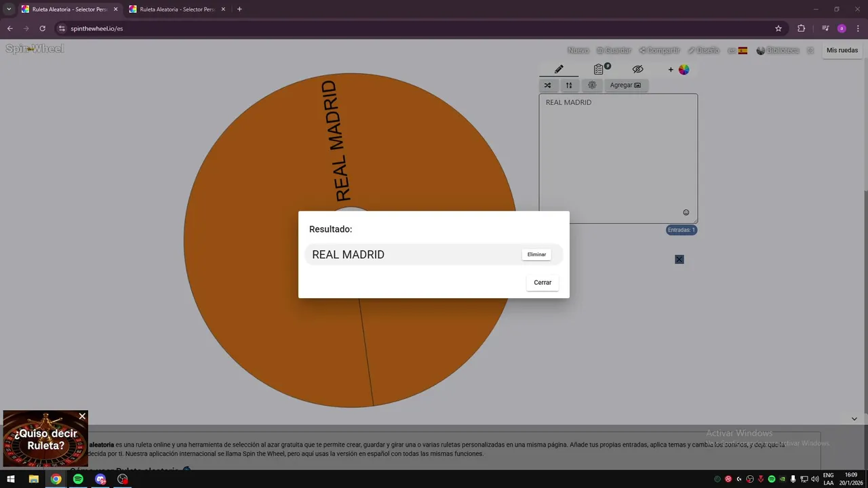
Task: Click the address bar URL
Action: pyautogui.click(x=97, y=28)
